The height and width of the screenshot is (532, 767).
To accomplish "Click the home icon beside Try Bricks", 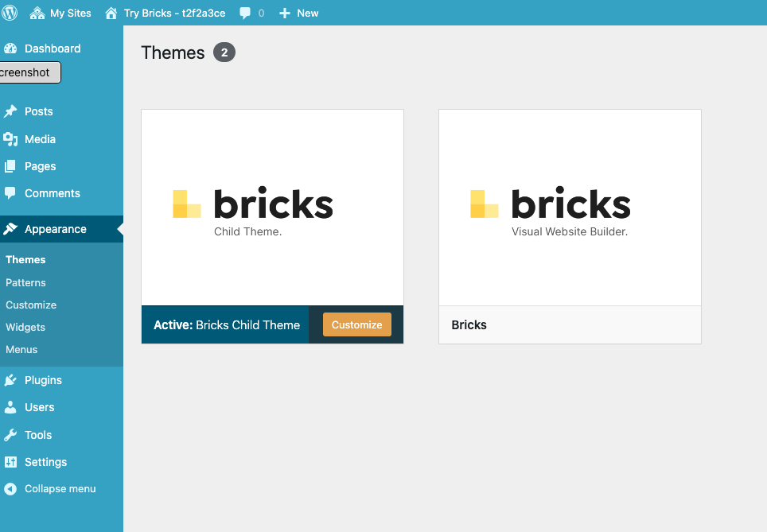I will click(x=111, y=14).
